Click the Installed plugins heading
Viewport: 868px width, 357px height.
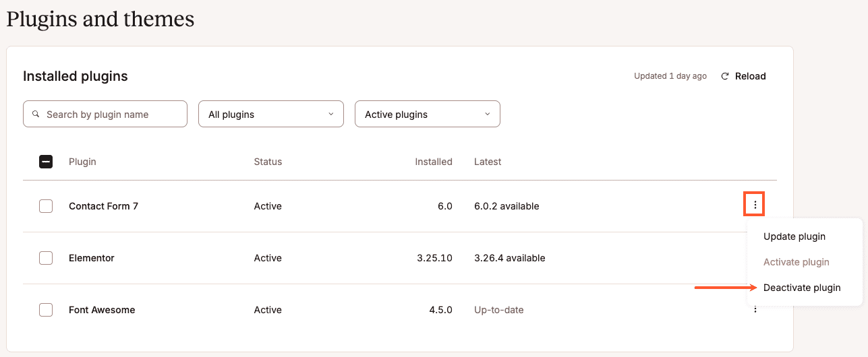pyautogui.click(x=76, y=76)
